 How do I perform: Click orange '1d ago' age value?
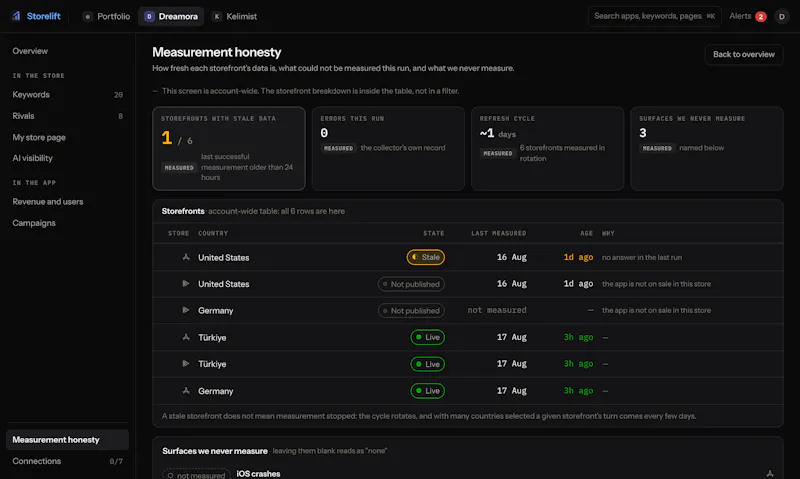tap(578, 257)
